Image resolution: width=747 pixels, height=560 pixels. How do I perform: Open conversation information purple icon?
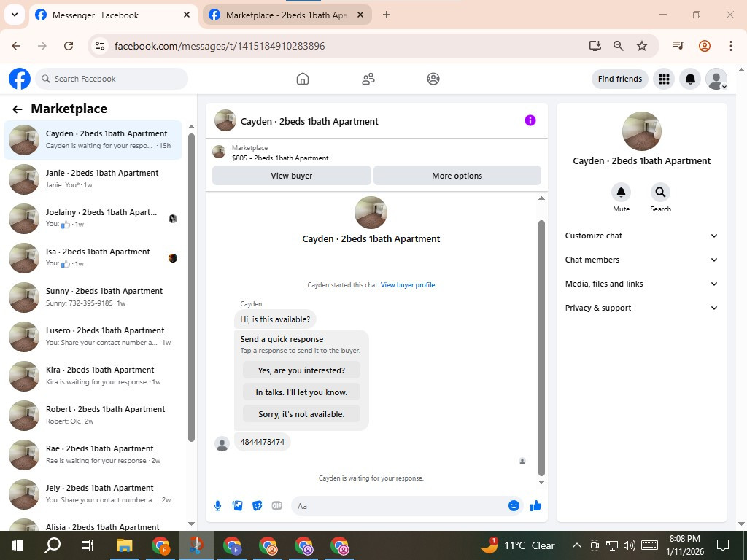pyautogui.click(x=530, y=120)
